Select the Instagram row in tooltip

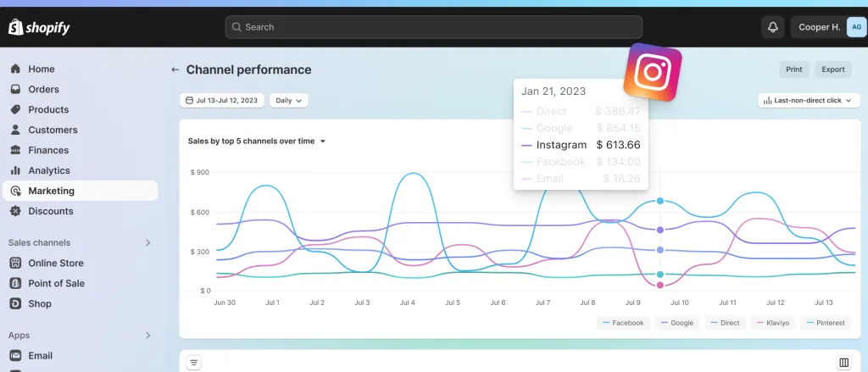pos(581,145)
